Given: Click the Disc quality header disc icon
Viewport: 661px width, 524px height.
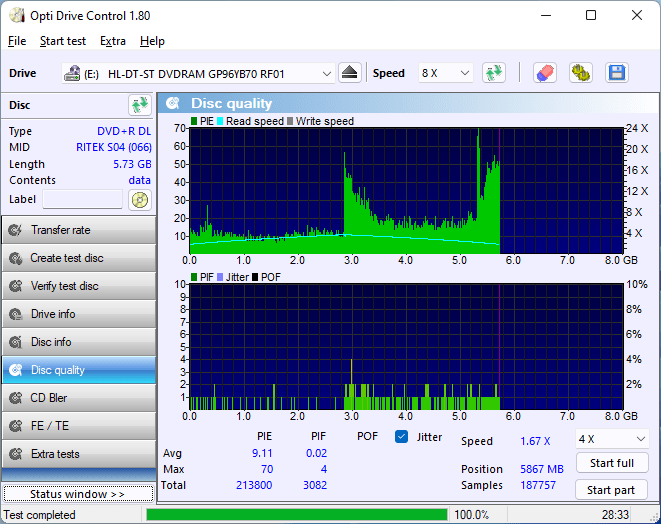Looking at the screenshot, I should pyautogui.click(x=173, y=103).
